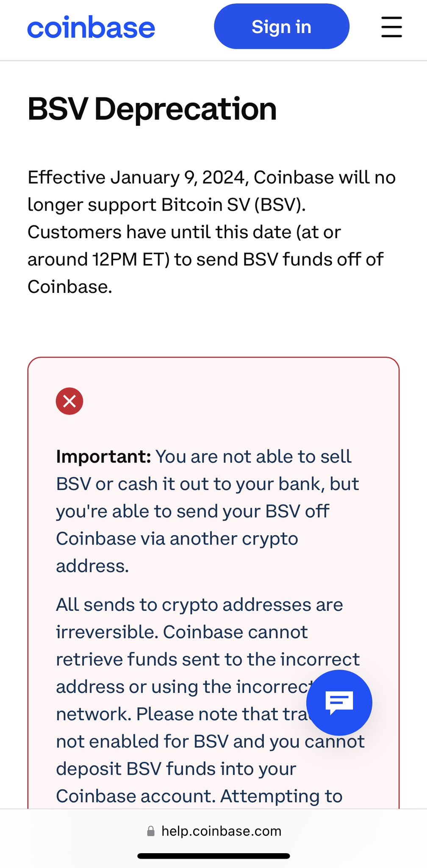Click "Coinbase via another crypto" line
The width and height of the screenshot is (427, 868).
[177, 539]
